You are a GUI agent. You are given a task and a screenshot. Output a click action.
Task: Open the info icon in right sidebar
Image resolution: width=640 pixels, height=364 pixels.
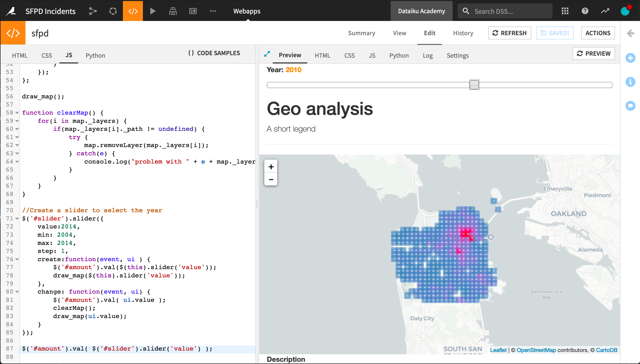(630, 82)
